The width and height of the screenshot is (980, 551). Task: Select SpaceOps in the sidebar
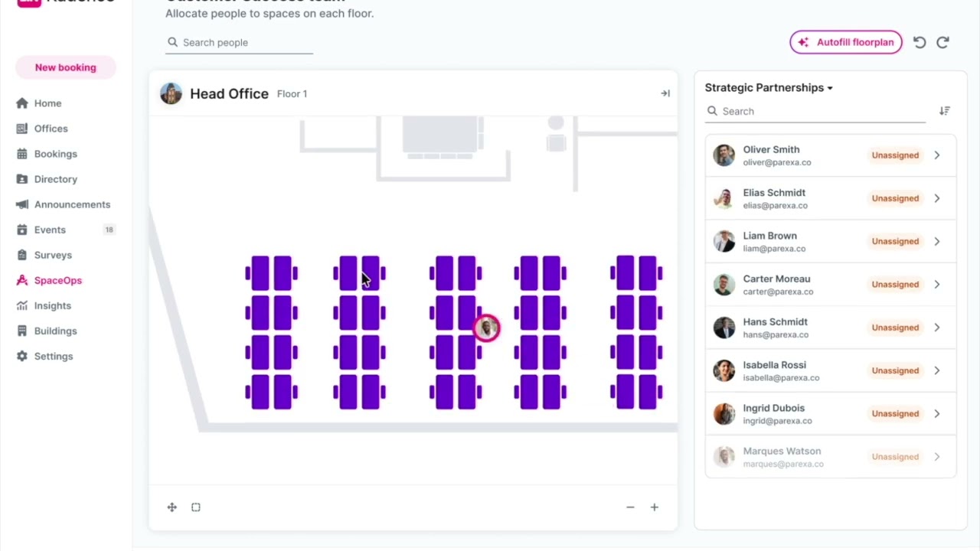[57, 280]
